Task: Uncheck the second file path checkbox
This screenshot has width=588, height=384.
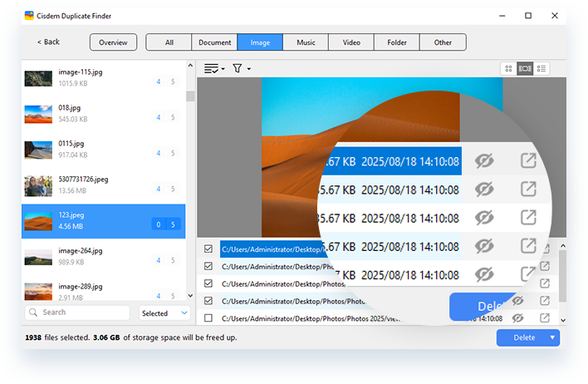Action: pos(208,266)
